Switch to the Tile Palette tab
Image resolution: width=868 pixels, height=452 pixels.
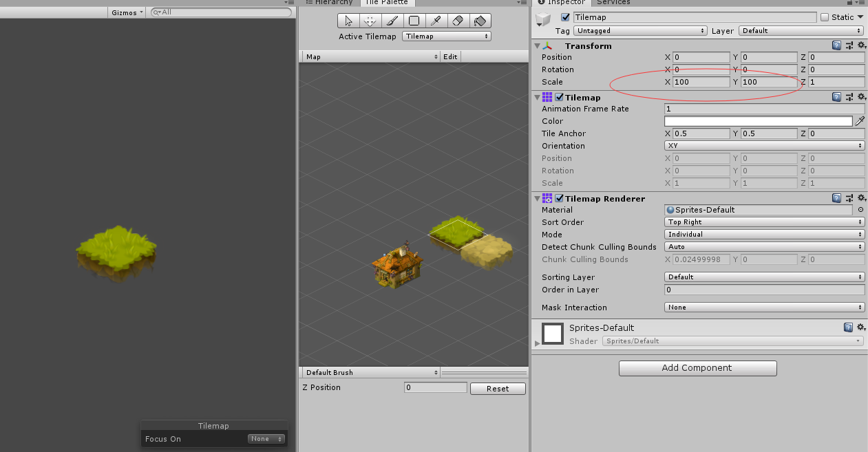386,3
